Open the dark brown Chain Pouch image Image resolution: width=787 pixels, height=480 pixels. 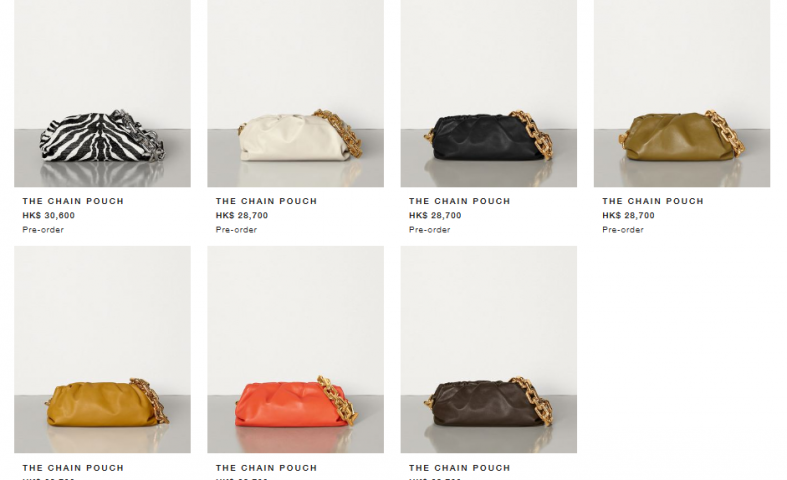click(x=489, y=349)
